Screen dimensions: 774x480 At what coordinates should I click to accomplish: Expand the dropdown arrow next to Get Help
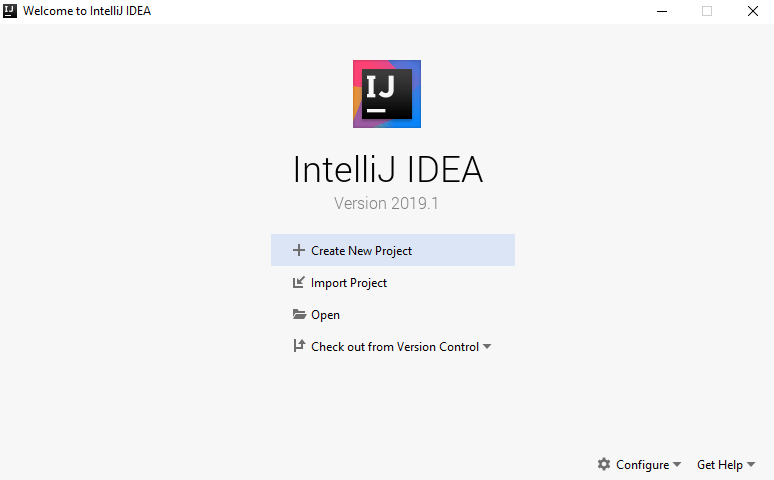tap(751, 465)
